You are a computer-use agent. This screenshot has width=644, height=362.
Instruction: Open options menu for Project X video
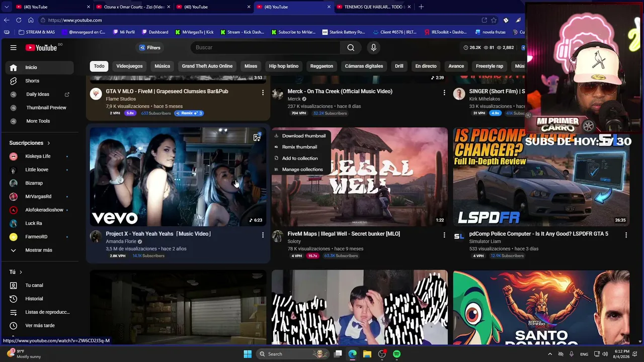(263, 235)
